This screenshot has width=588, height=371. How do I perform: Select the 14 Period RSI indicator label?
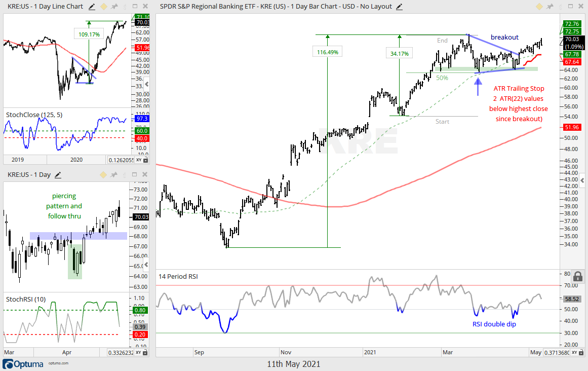(178, 276)
